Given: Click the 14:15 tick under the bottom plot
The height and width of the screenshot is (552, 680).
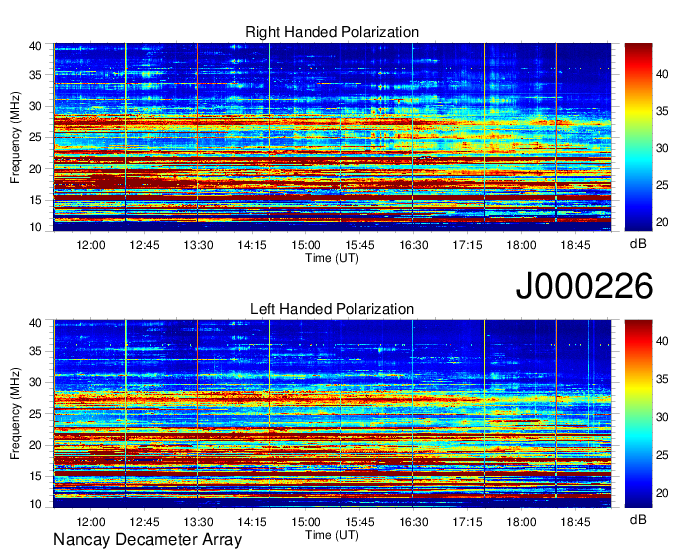Looking at the screenshot, I should pyautogui.click(x=252, y=522).
